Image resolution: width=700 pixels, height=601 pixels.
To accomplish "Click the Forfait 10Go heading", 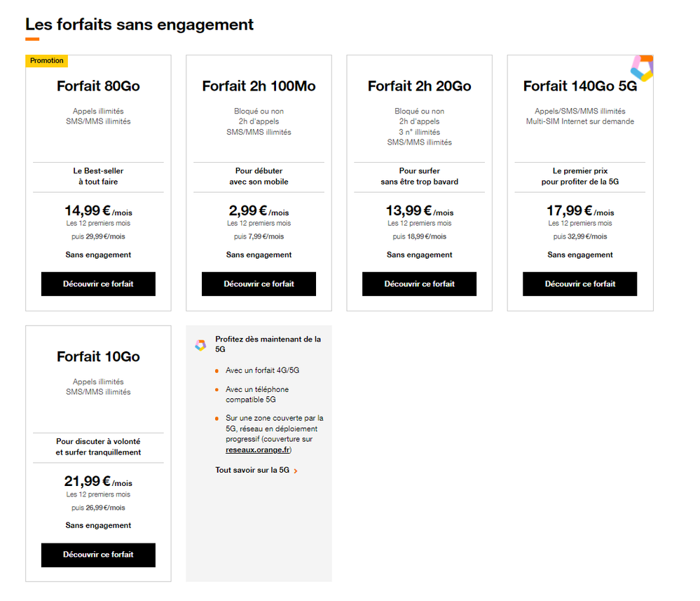I will (98, 357).
